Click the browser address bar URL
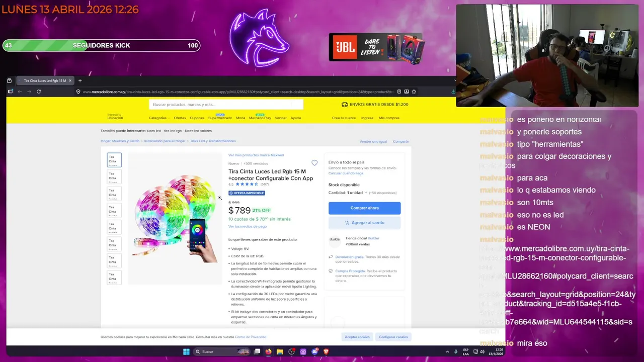 tap(237, 92)
